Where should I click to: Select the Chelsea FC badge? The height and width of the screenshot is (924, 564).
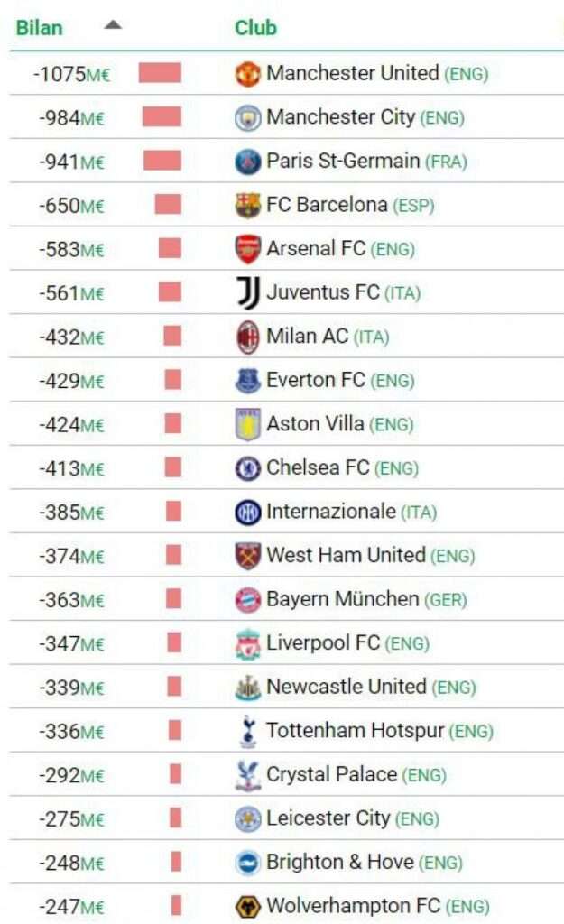246,467
